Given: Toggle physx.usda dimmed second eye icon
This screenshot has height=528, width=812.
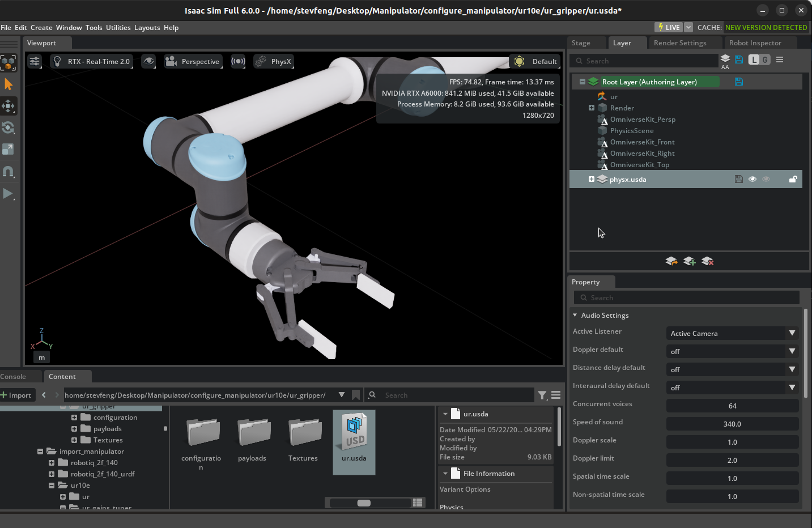Looking at the screenshot, I should point(766,179).
